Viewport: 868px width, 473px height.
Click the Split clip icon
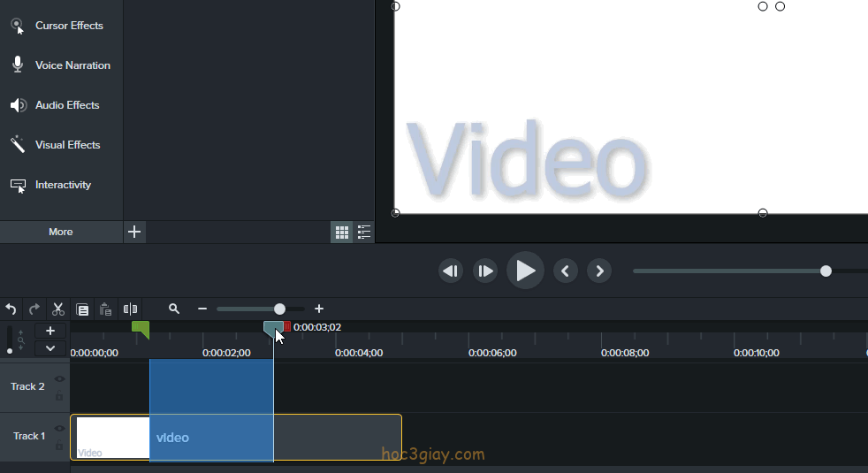130,309
